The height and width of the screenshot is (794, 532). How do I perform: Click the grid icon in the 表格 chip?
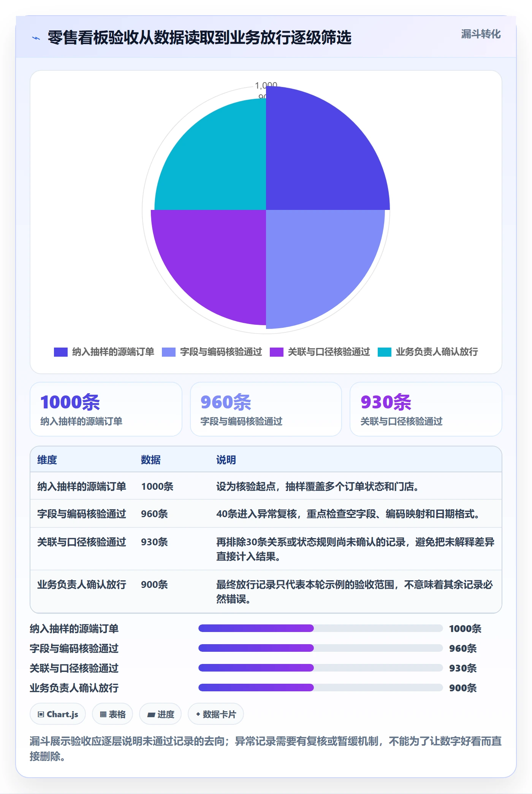pyautogui.click(x=103, y=715)
